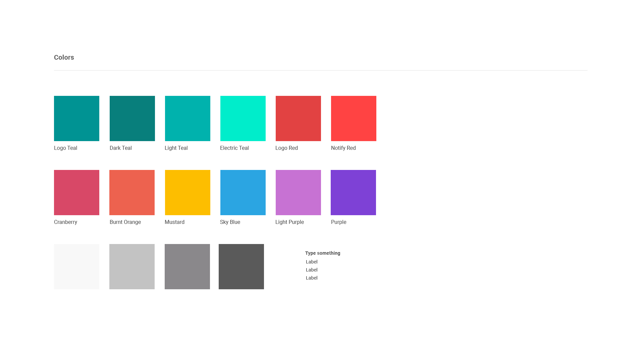Click the Notify Red swatch
This screenshot has height=362, width=644.
pyautogui.click(x=354, y=118)
